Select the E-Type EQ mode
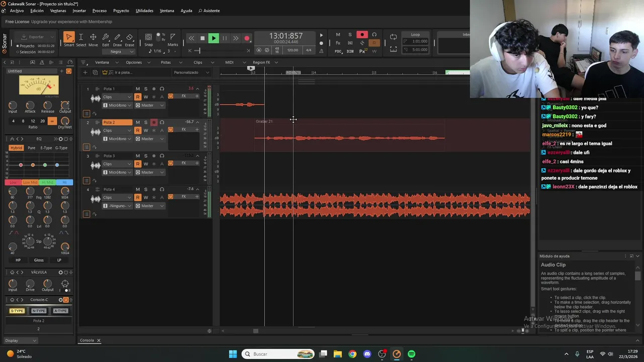This screenshot has width=644, height=362. 46,148
